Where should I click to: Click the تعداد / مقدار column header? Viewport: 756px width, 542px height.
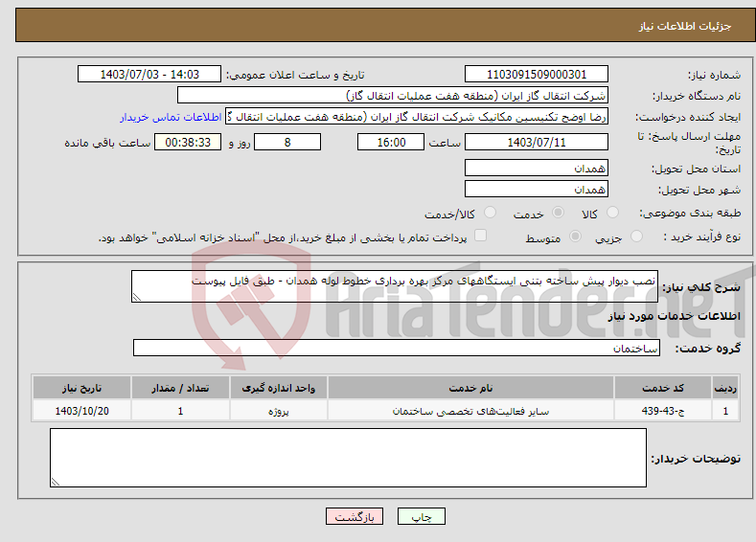(180, 388)
